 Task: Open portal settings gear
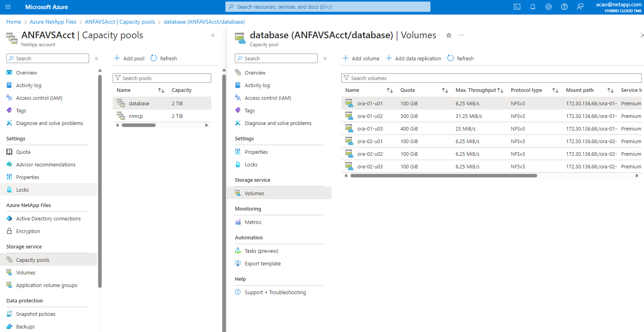pyautogui.click(x=549, y=7)
